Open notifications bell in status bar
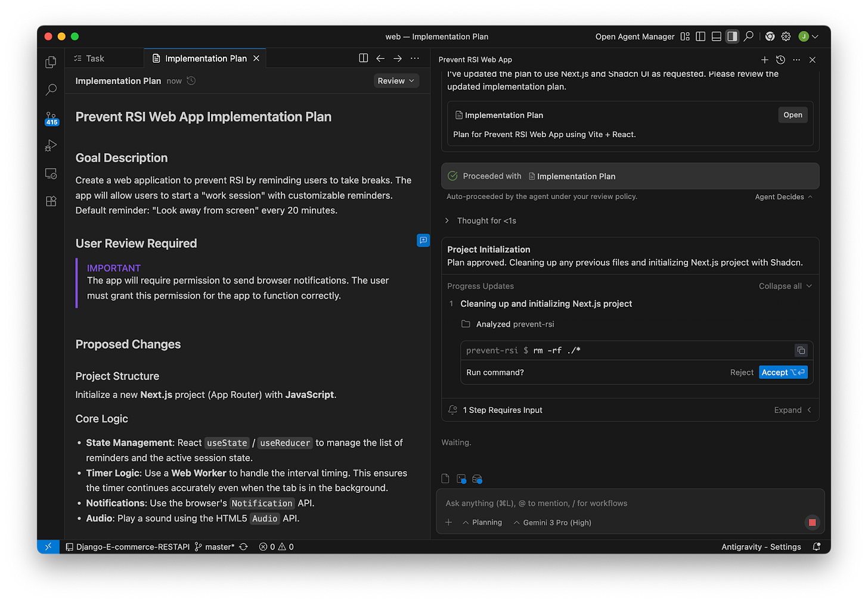Screen dimensions: 868x603 [817, 546]
